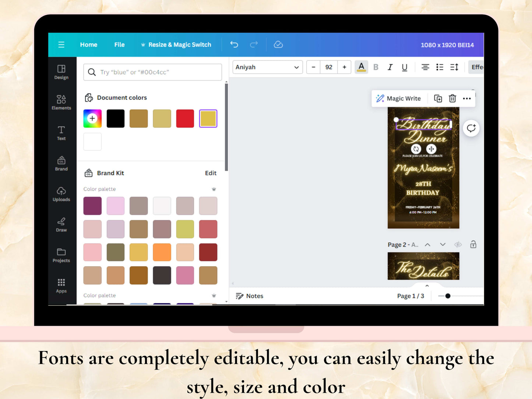The height and width of the screenshot is (399, 532).
Task: Click the Magic Write button
Action: pyautogui.click(x=398, y=98)
